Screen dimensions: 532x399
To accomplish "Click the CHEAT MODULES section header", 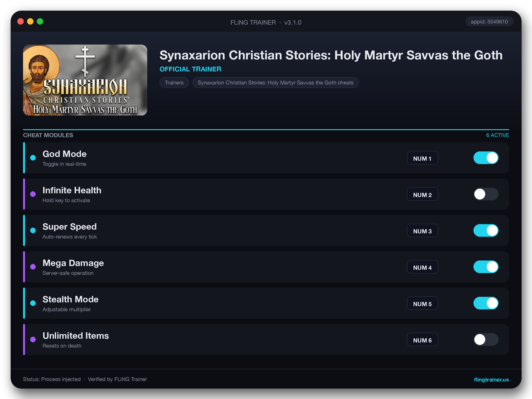I will [48, 135].
